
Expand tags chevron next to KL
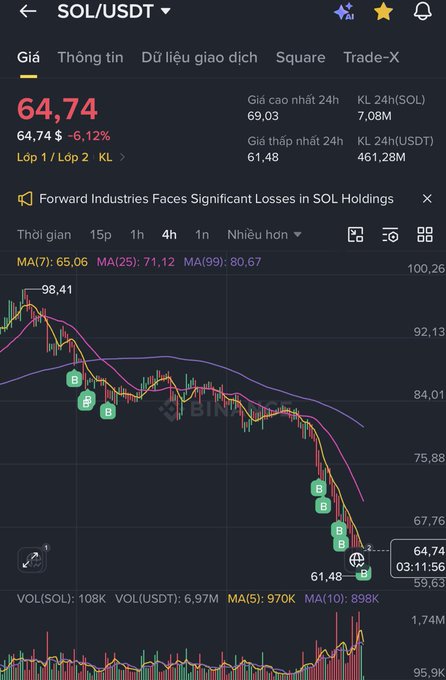point(122,157)
